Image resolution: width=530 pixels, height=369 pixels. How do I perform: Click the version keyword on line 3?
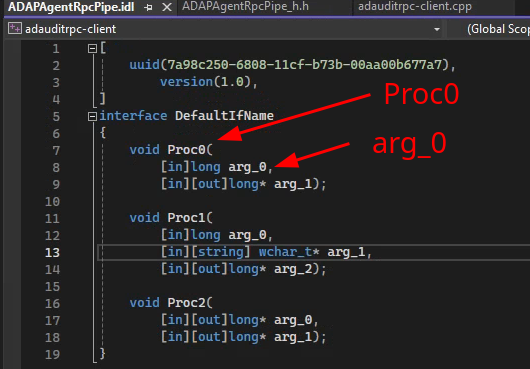click(187, 81)
